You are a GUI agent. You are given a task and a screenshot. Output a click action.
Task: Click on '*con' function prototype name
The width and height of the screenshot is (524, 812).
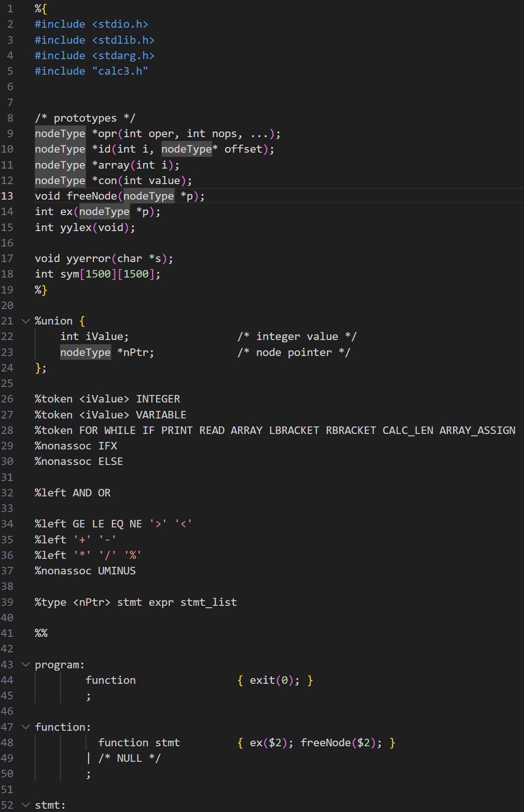[x=104, y=180]
